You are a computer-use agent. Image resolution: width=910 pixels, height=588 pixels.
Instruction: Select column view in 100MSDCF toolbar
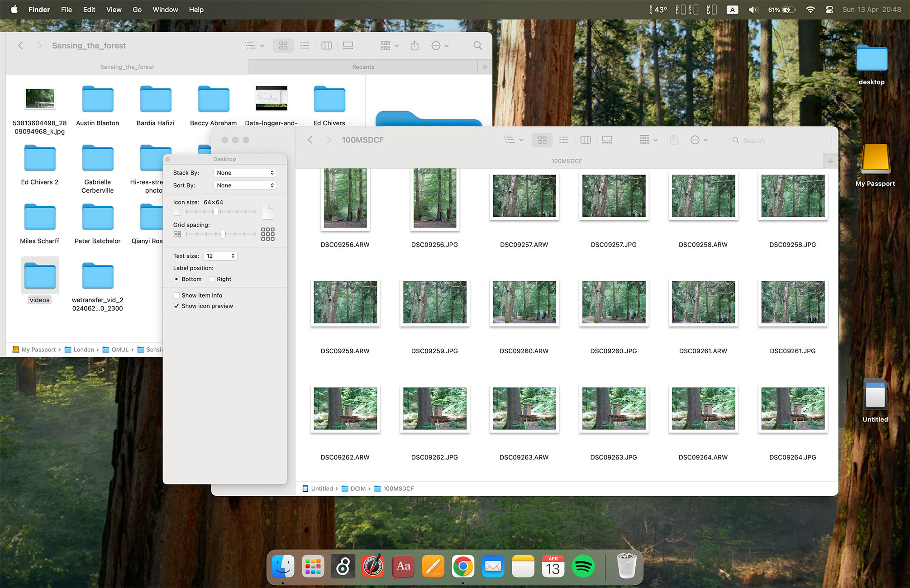coord(586,140)
